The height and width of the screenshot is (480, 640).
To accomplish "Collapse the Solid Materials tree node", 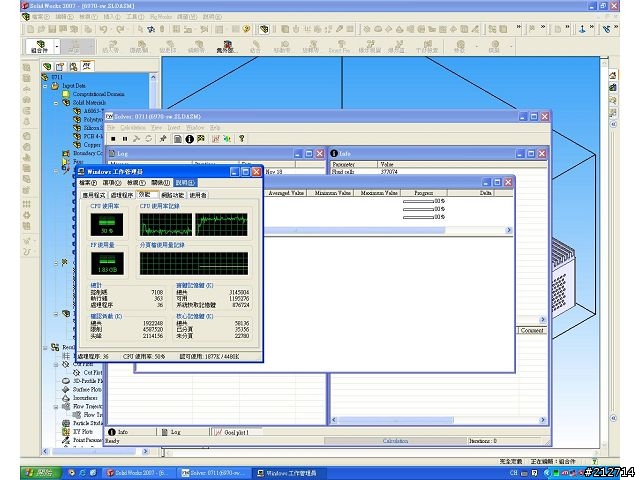I will (x=56, y=103).
